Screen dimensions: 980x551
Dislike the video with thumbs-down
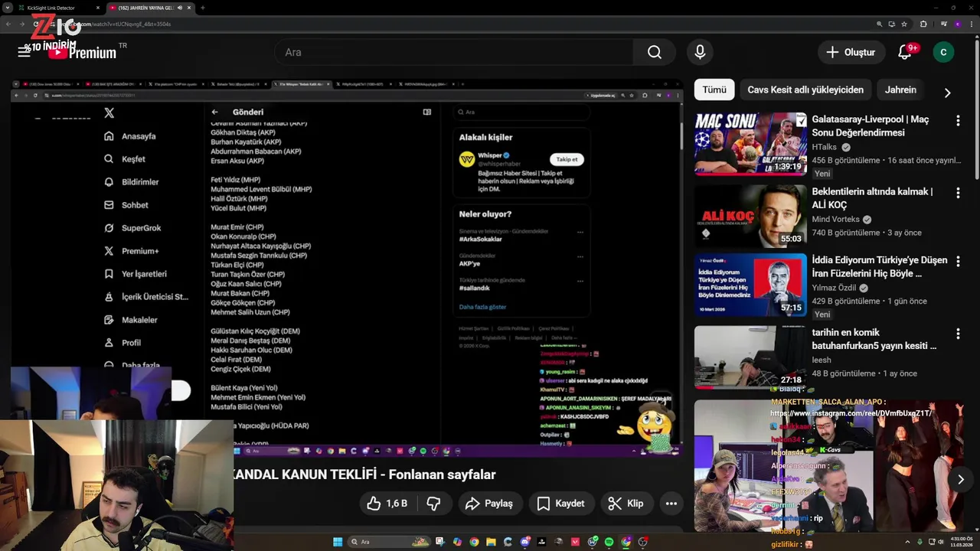pos(433,504)
